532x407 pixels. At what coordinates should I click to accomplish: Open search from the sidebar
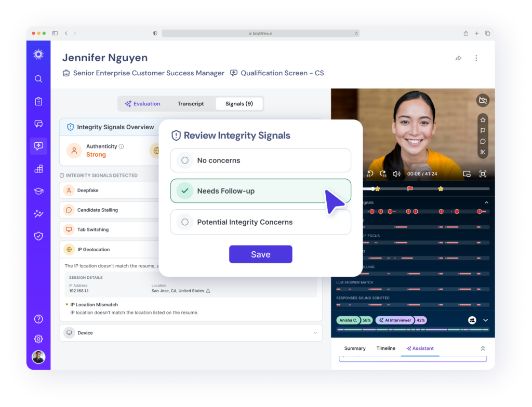(38, 79)
